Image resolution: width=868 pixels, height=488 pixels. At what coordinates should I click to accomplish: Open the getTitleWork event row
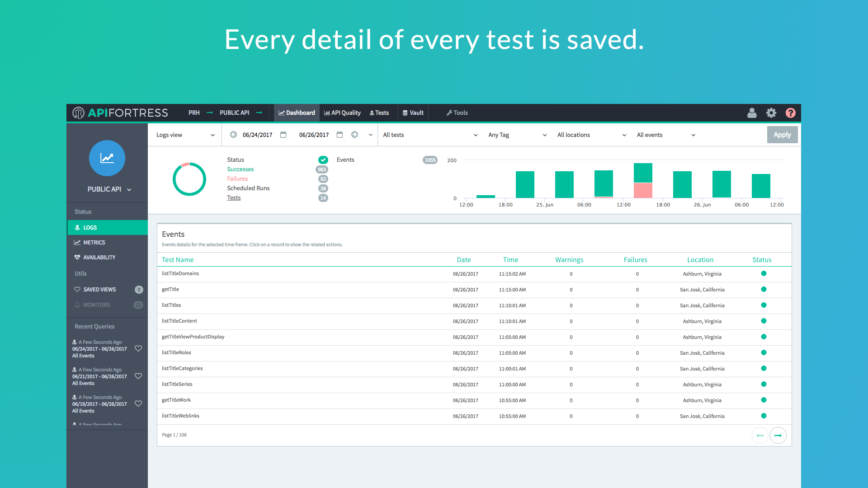474,400
